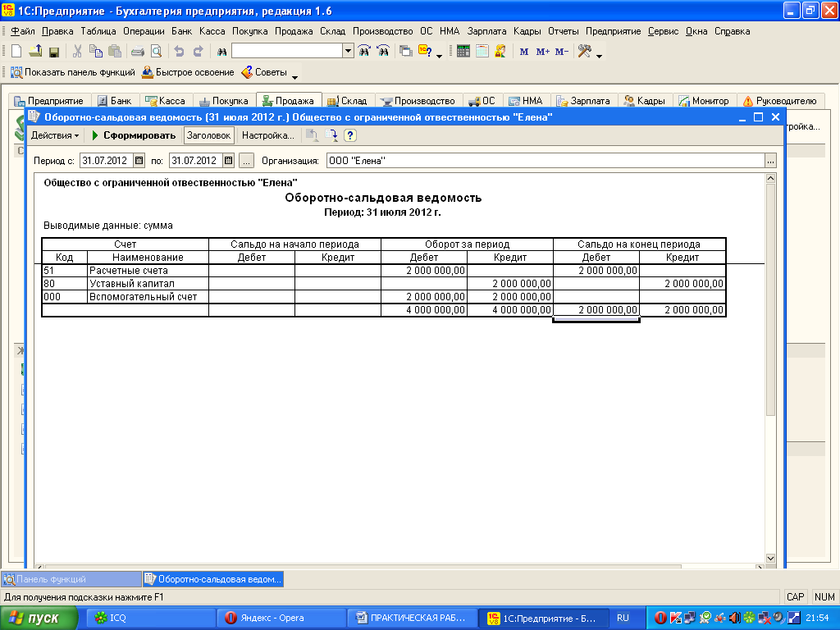Click the report vertical scrollbar up arrow

[770, 178]
